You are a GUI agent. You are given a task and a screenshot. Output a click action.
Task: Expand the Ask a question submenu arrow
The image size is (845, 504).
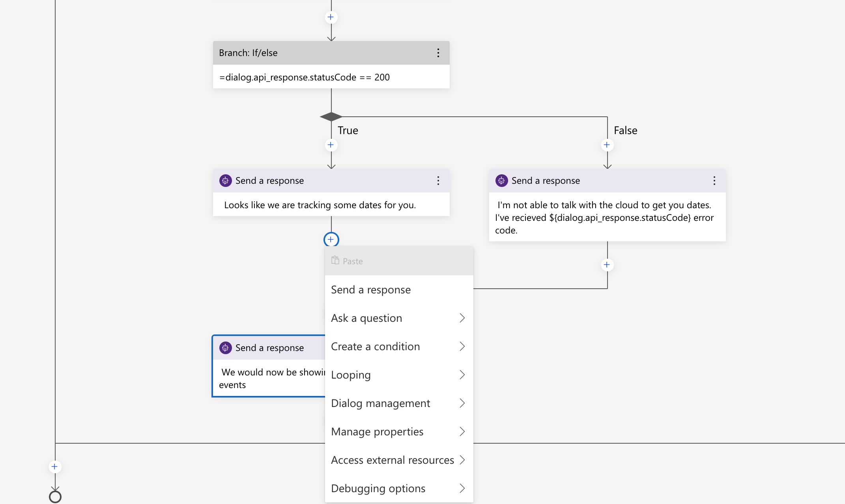pyautogui.click(x=462, y=318)
